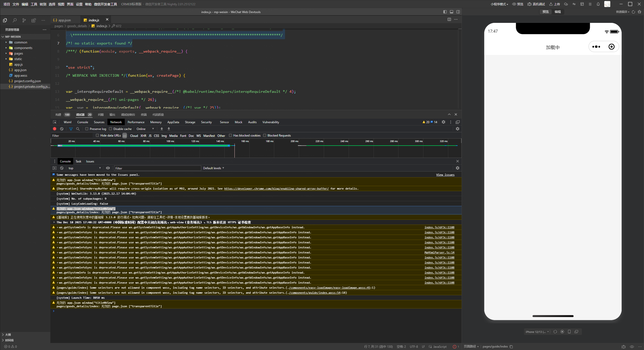Click the View issues link
This screenshot has width=644, height=350.
click(x=445, y=175)
